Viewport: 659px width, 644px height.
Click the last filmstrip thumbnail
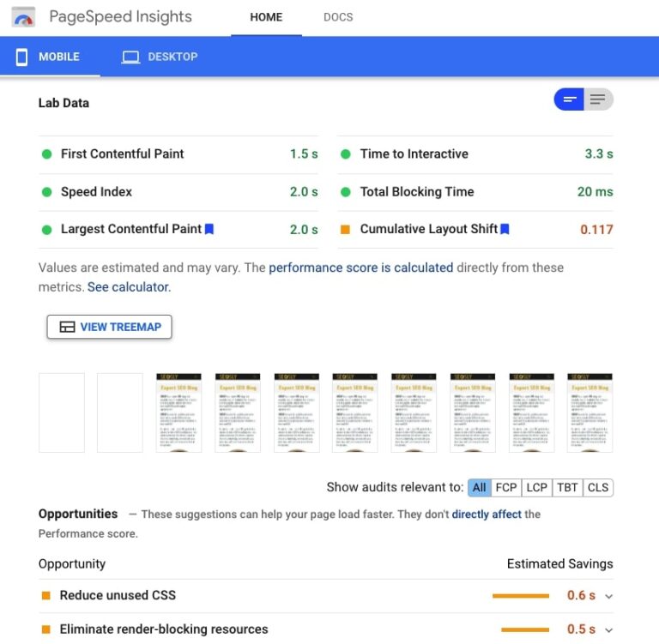589,412
